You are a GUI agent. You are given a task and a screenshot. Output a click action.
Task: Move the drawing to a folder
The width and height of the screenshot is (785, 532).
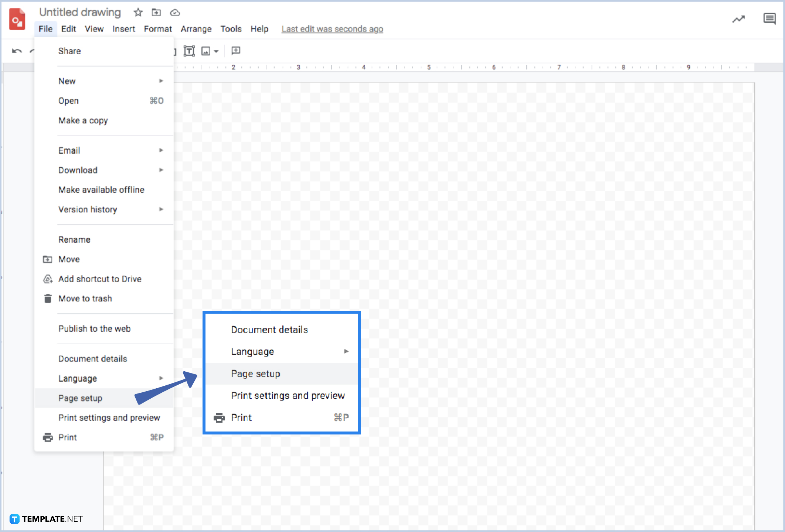(x=156, y=12)
